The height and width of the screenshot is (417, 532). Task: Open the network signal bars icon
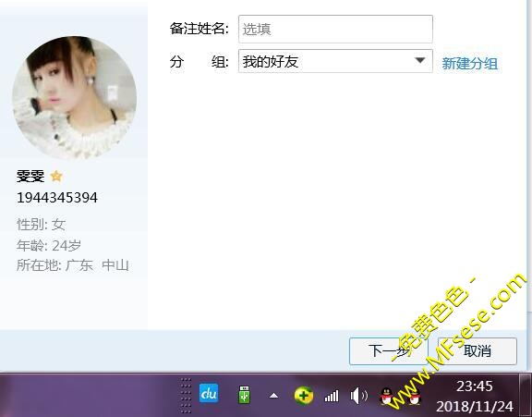pos(332,396)
